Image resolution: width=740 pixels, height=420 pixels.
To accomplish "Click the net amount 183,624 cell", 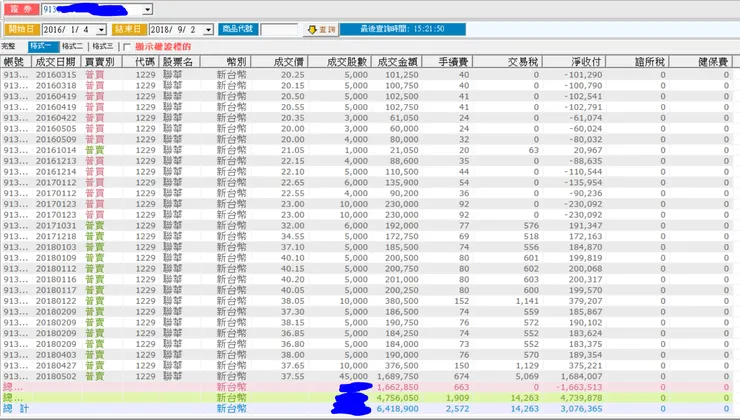I will (x=585, y=334).
